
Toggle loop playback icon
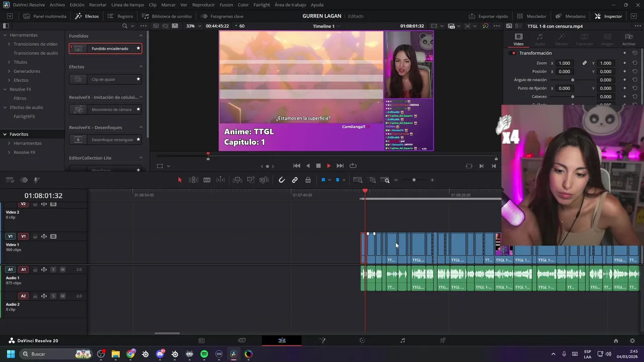(353, 166)
